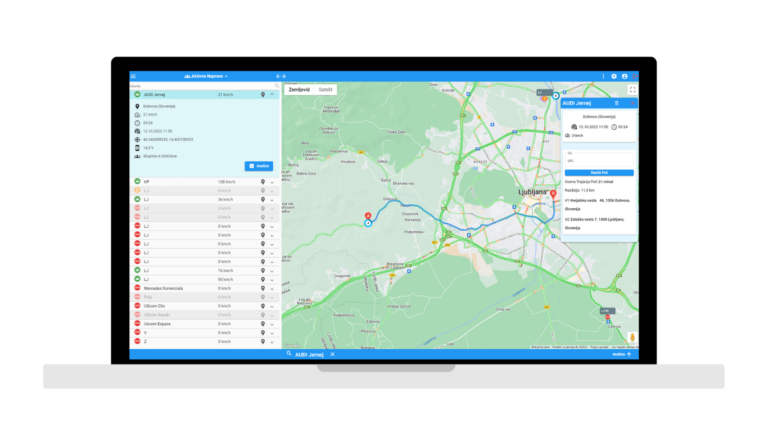The height and width of the screenshot is (432, 768).
Task: Open settings gear in top bar
Action: pos(614,76)
